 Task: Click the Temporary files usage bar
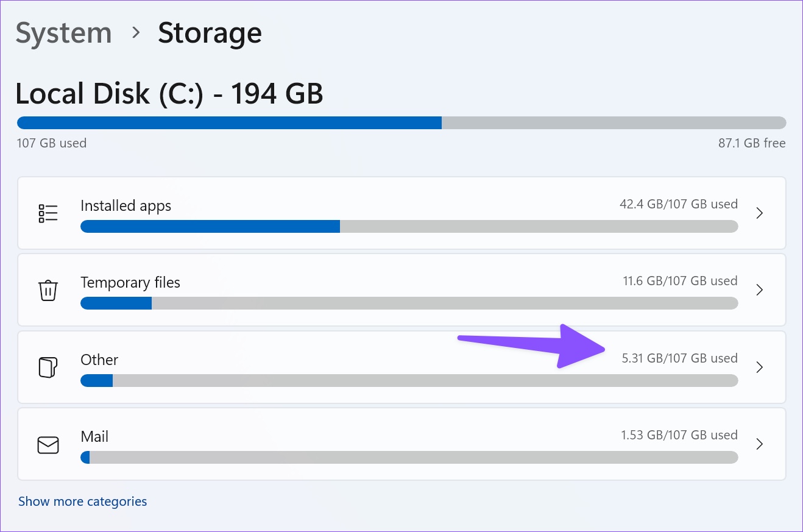pyautogui.click(x=409, y=303)
